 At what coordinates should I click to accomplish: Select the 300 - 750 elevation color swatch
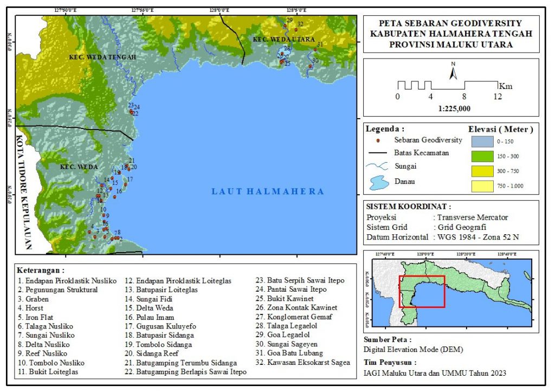tap(479, 171)
